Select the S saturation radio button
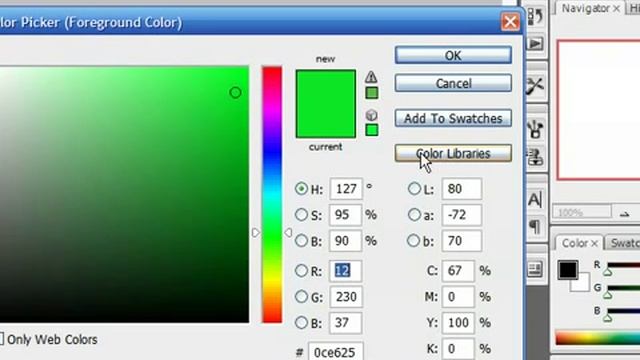 (301, 215)
